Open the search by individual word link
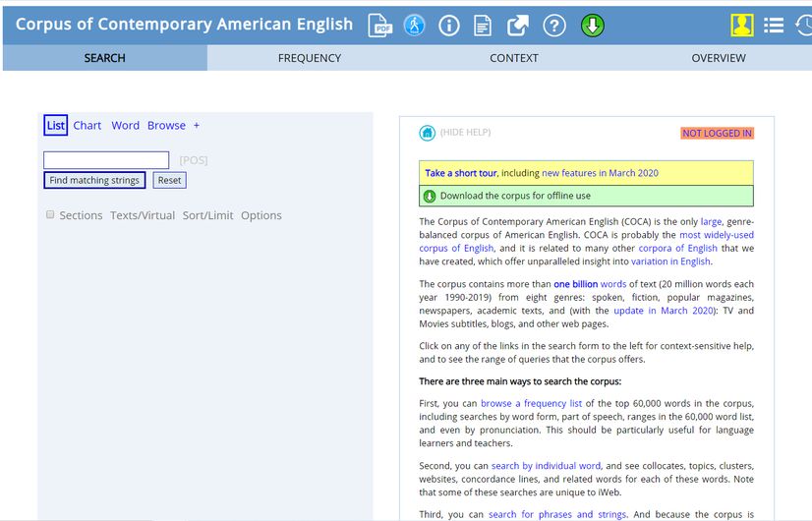The image size is (812, 521). pos(546,466)
